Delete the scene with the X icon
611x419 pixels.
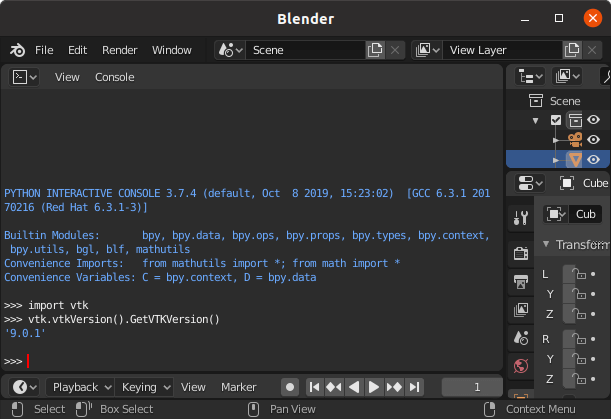click(x=395, y=50)
